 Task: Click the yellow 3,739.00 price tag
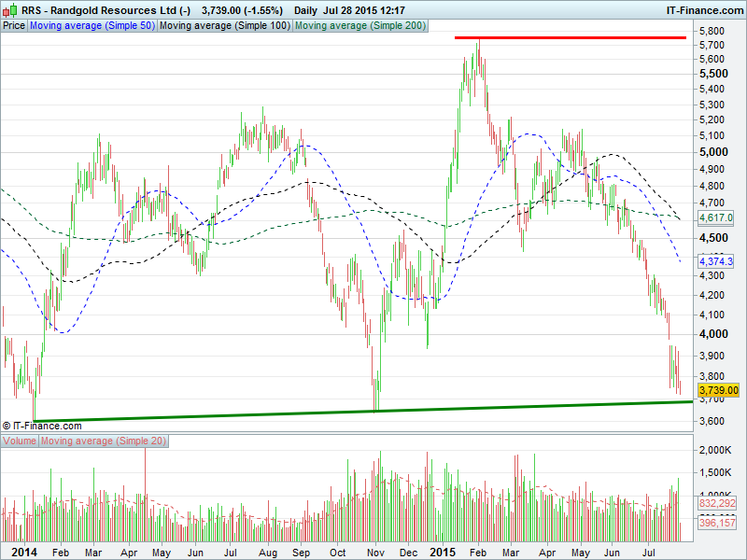(718, 390)
